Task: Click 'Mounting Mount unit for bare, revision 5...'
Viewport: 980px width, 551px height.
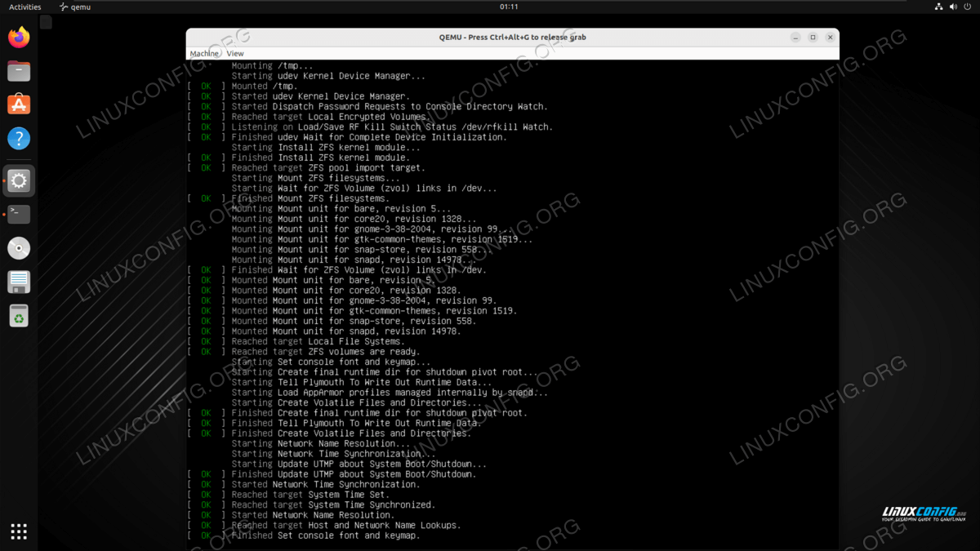Action: click(341, 208)
